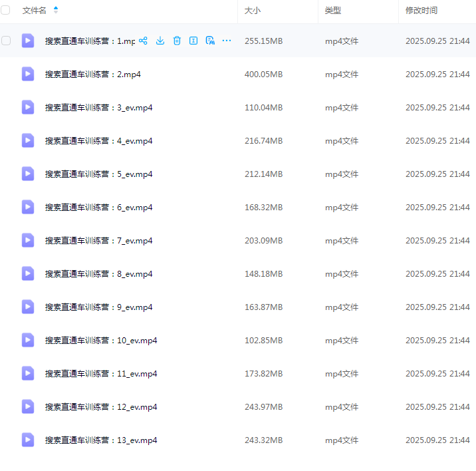Image resolution: width=476 pixels, height=471 pixels.
Task: Click the 216.74MB size cell
Action: 264,140
